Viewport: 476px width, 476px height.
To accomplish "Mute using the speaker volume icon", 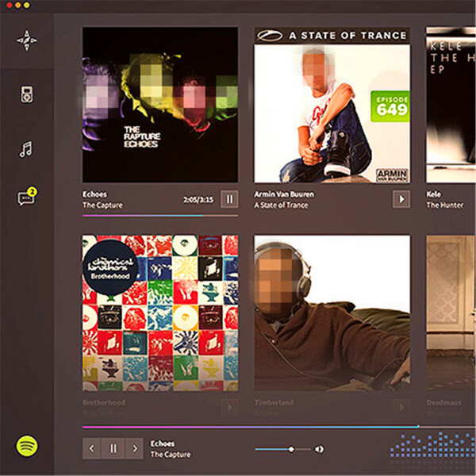I will pyautogui.click(x=319, y=449).
